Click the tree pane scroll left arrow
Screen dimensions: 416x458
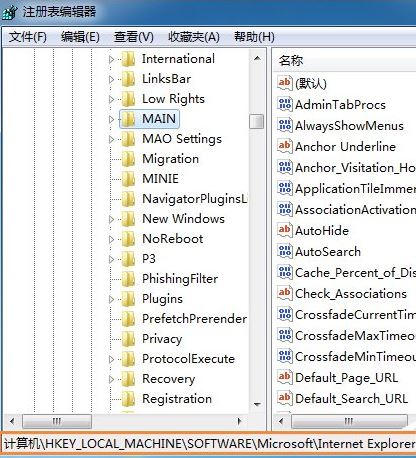12,421
